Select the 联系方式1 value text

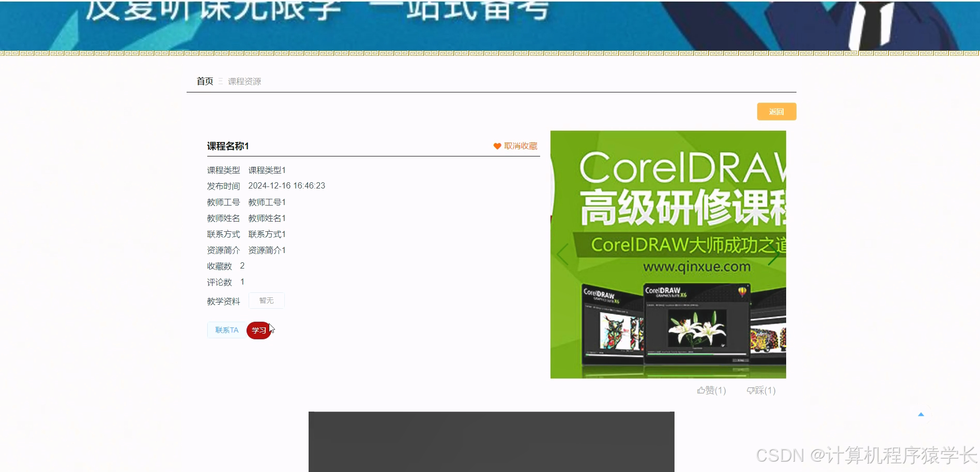click(x=267, y=234)
